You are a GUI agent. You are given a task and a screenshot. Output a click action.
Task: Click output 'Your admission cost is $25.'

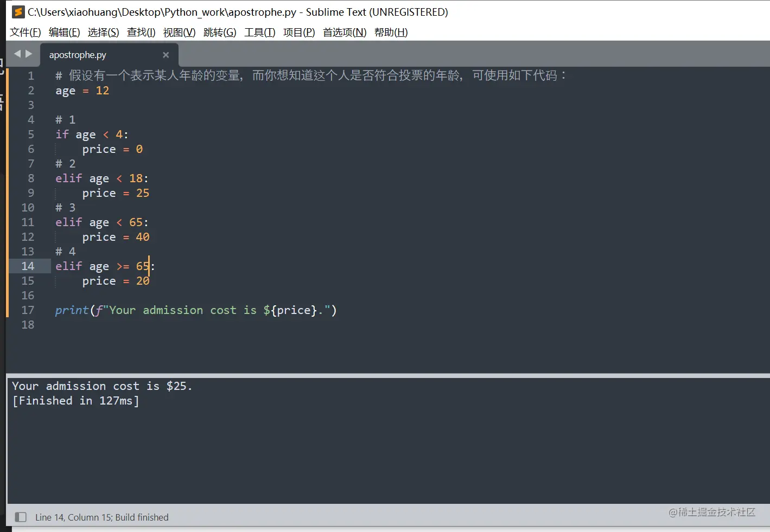point(102,386)
